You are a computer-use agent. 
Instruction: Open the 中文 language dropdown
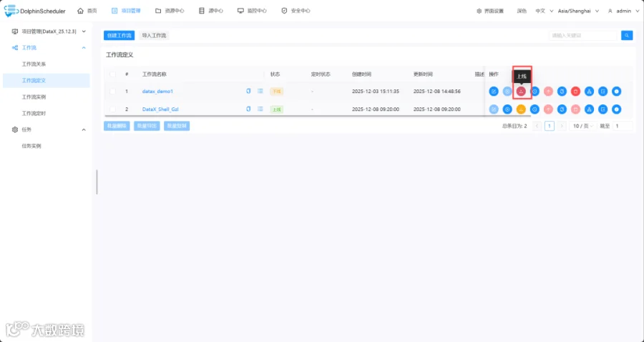coord(545,11)
